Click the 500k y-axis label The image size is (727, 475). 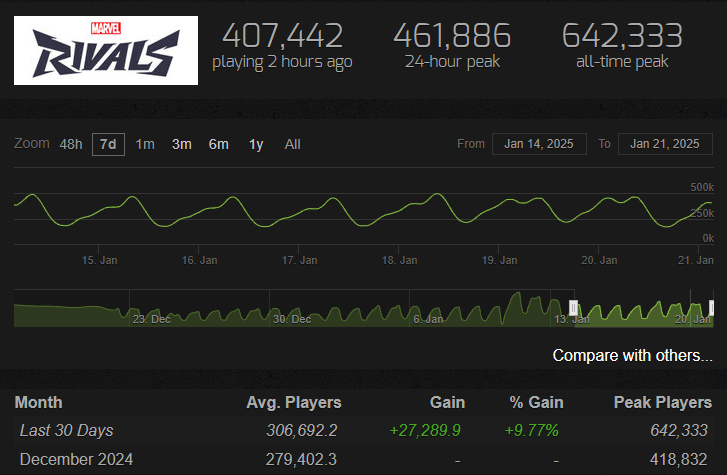702,187
